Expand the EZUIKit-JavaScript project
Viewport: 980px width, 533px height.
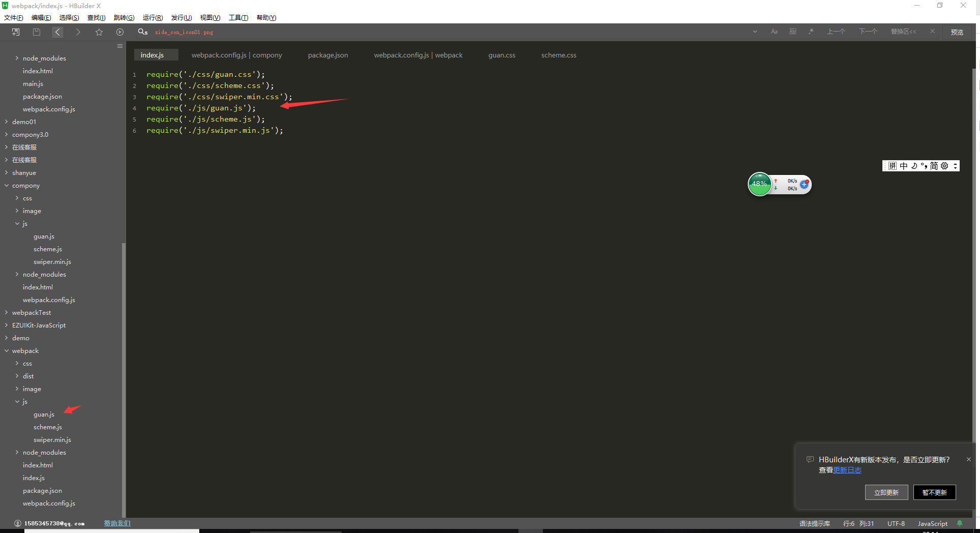tap(7, 325)
